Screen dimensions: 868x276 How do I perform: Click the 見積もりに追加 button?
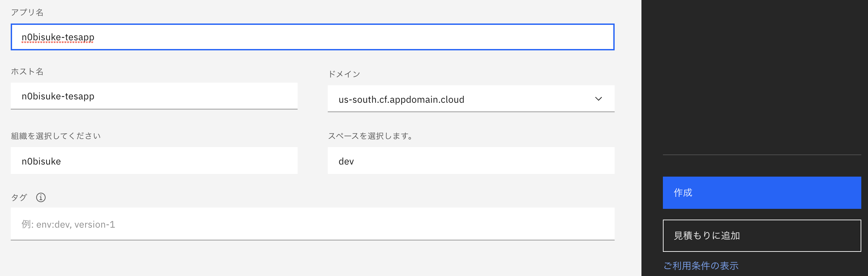point(761,236)
